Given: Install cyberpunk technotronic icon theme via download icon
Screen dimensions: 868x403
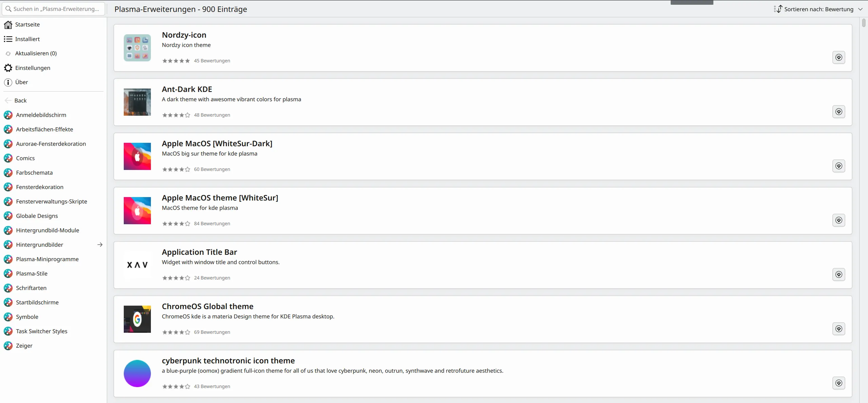Looking at the screenshot, I should pos(839,383).
